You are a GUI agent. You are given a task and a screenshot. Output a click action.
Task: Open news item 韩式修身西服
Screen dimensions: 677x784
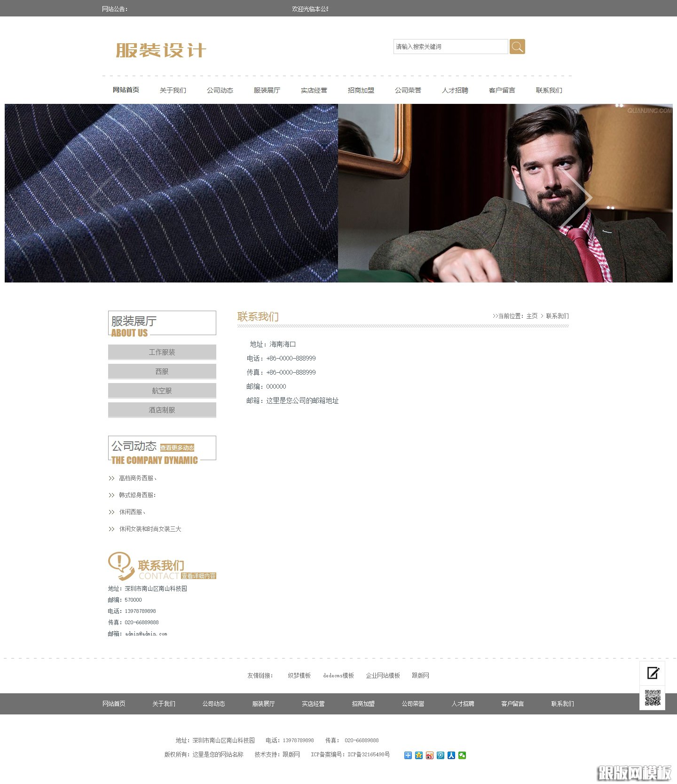click(137, 495)
